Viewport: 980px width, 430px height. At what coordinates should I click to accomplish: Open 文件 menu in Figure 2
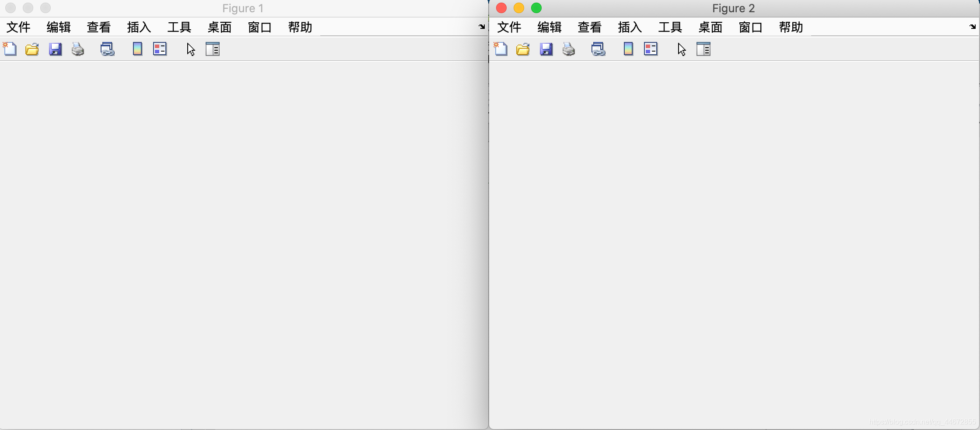pyautogui.click(x=509, y=27)
